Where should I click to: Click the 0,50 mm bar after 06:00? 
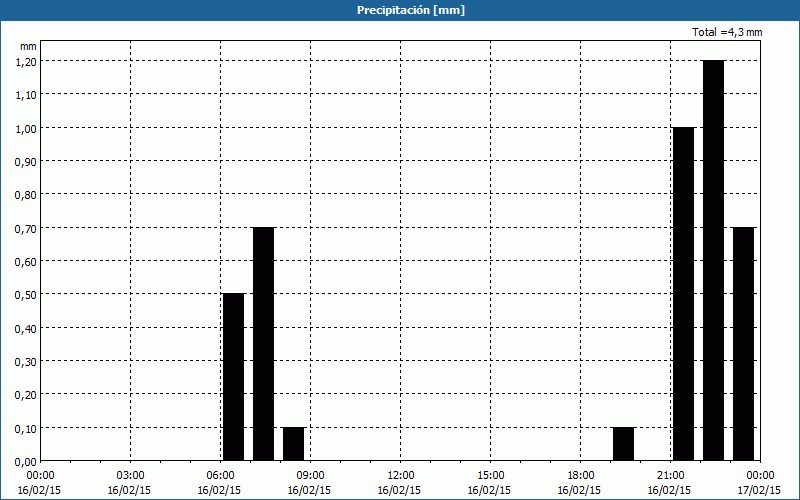point(234,377)
